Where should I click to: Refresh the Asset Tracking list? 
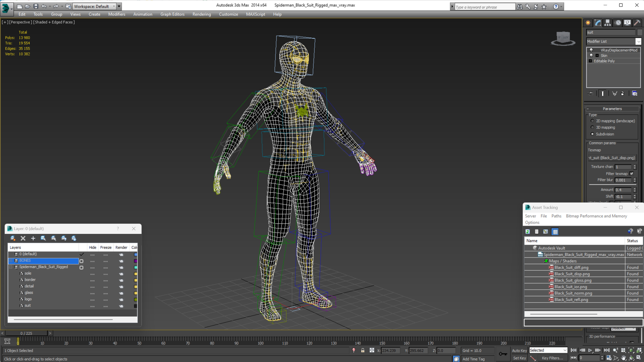tap(528, 232)
